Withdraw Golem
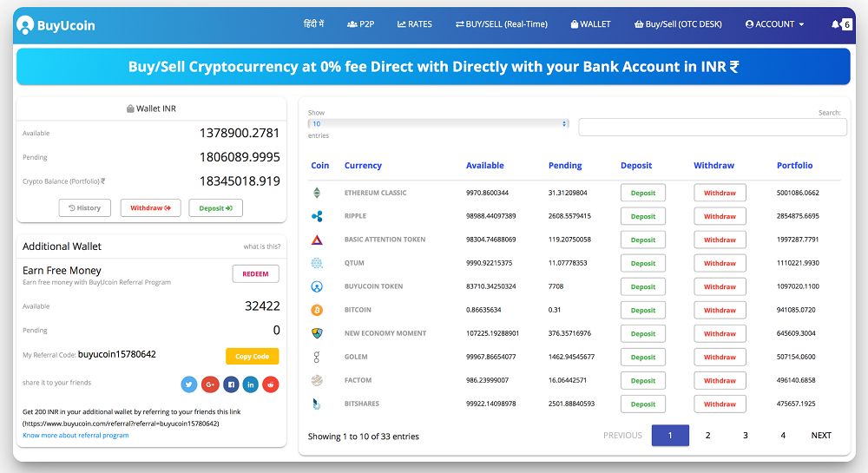The width and height of the screenshot is (868, 473). (x=720, y=357)
